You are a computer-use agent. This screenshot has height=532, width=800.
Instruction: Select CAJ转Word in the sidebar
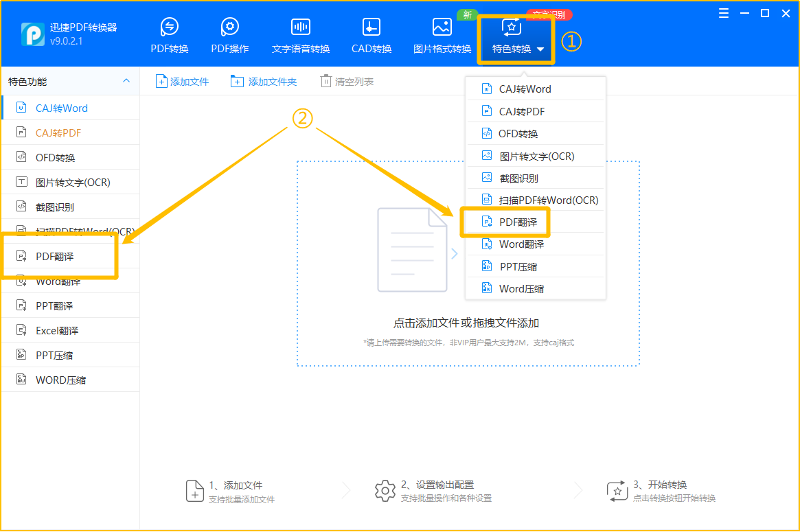pyautogui.click(x=71, y=108)
